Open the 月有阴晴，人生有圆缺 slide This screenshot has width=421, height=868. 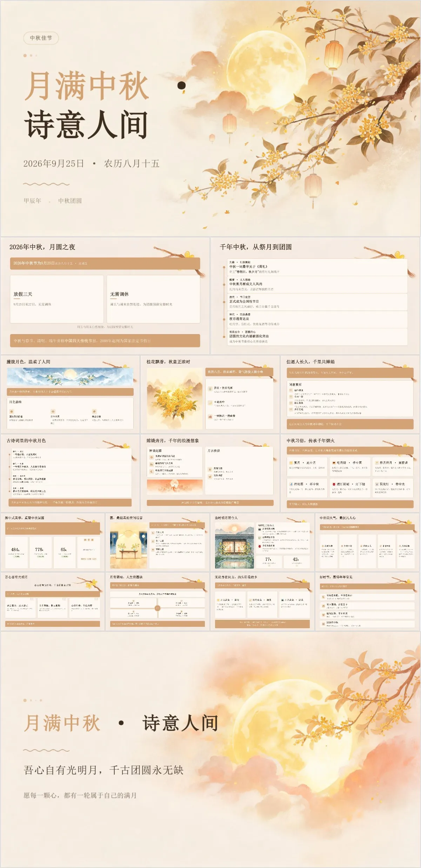(158, 601)
